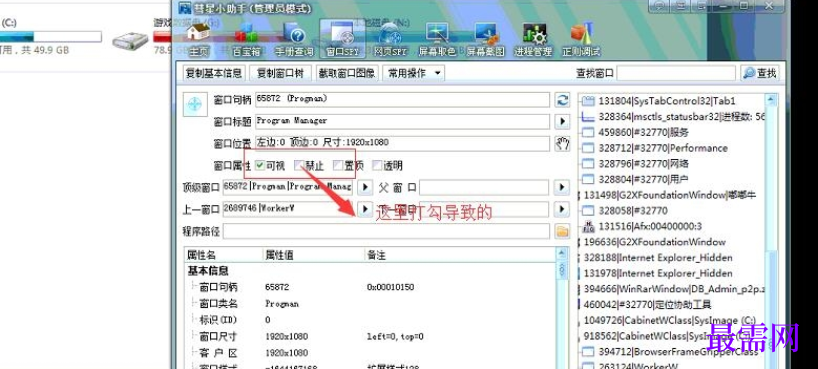Click arrow button beside 上一窗口 field
818x369 pixels.
pyautogui.click(x=366, y=209)
